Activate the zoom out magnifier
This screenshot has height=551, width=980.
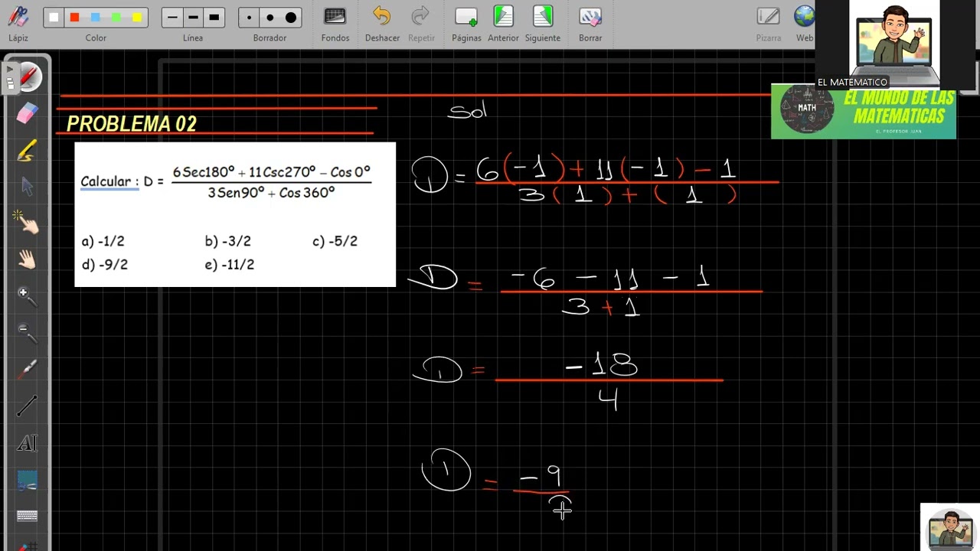(27, 333)
